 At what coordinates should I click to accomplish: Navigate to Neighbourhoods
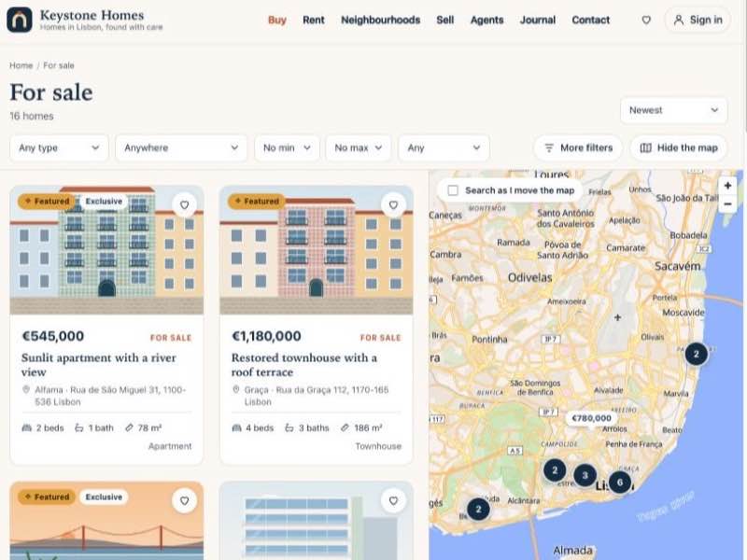[381, 20]
